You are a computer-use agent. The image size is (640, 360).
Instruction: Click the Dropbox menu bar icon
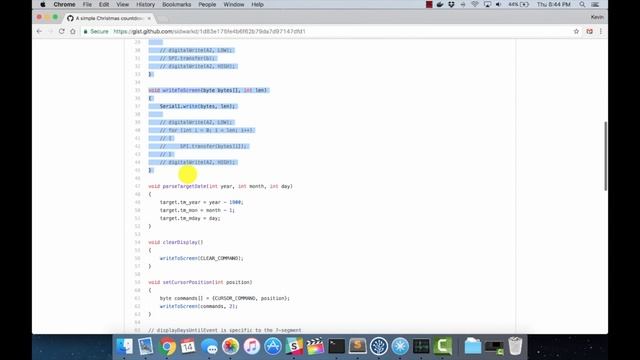(451, 4)
